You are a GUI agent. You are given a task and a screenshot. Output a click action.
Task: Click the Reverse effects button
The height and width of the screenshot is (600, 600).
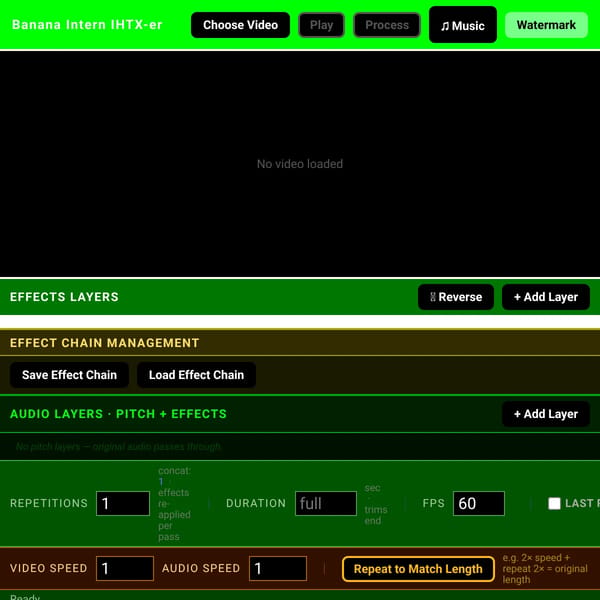point(455,297)
